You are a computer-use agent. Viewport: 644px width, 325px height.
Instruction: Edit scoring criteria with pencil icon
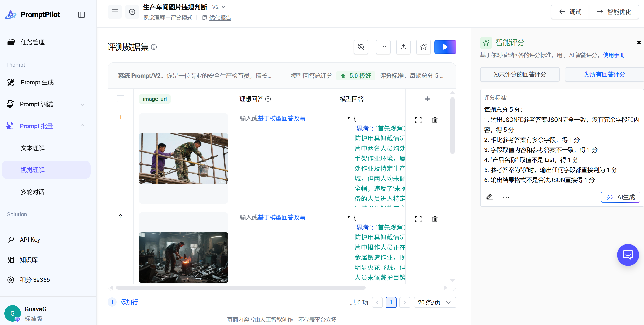(x=489, y=197)
